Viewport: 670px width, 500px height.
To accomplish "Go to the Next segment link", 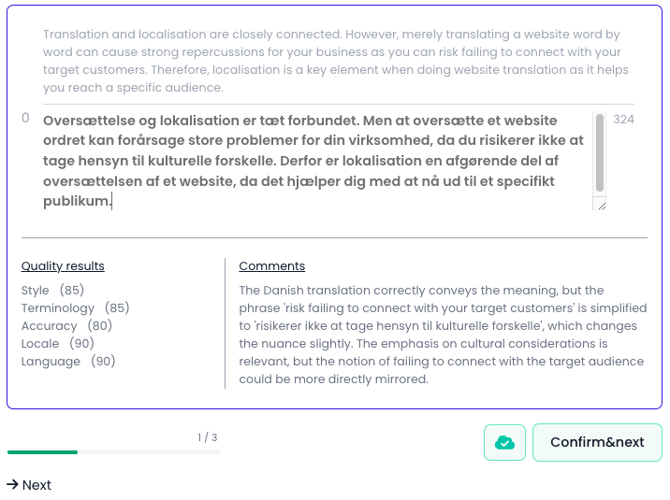I will pyautogui.click(x=37, y=485).
